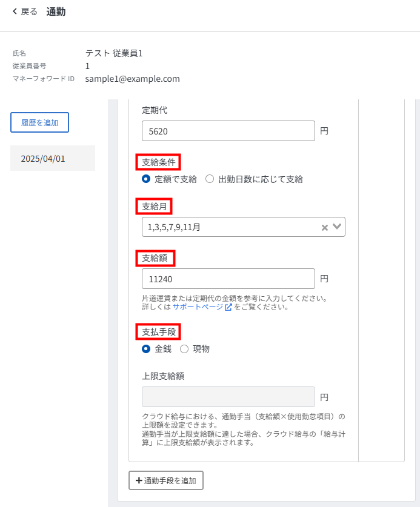Viewport: 420px width, 507px height.
Task: Open the サポートページ link
Action: tap(198, 307)
